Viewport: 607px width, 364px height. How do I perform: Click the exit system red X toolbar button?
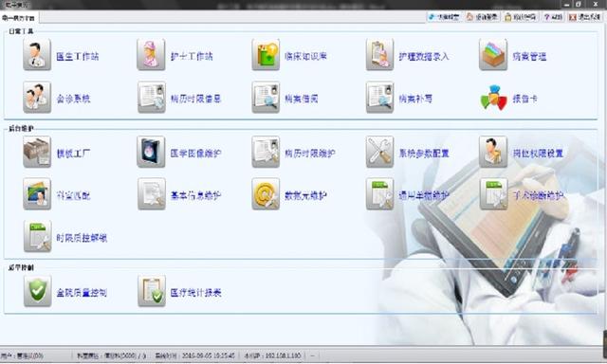(x=584, y=17)
